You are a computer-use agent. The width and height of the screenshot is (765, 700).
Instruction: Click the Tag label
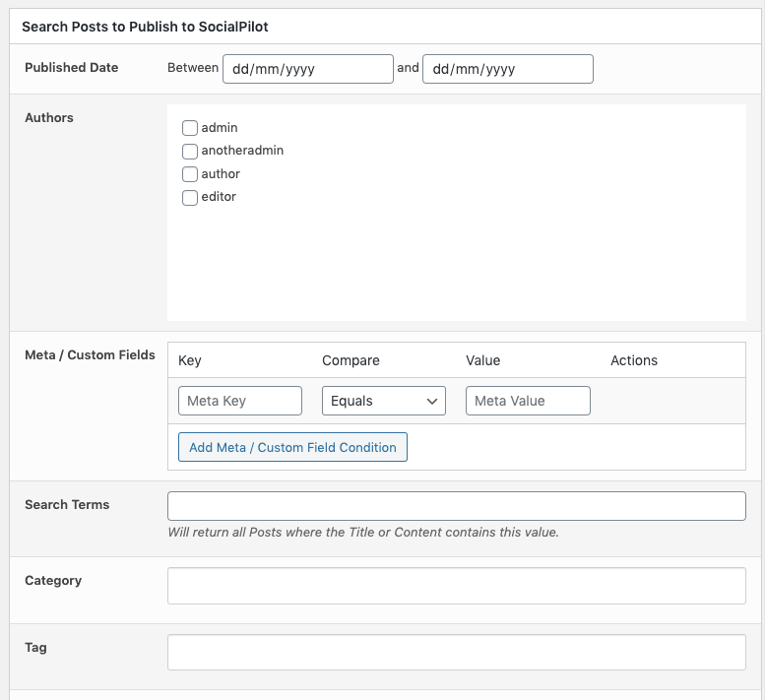pyautogui.click(x=35, y=647)
